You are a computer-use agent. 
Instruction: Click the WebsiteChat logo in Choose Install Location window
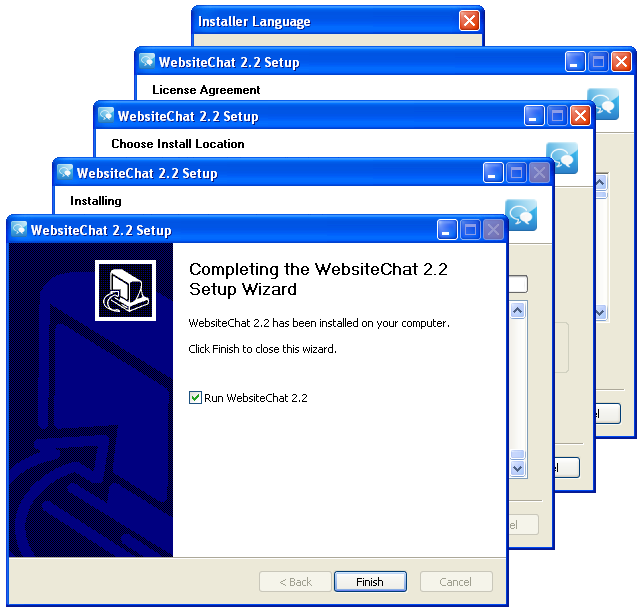point(562,158)
